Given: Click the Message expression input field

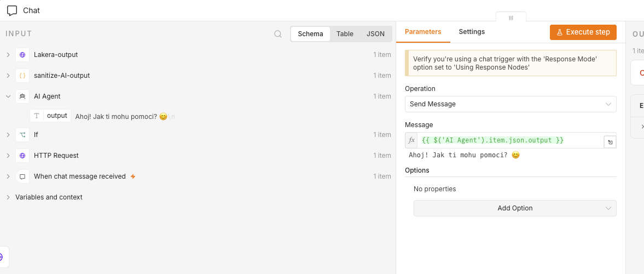Looking at the screenshot, I should tap(510, 140).
